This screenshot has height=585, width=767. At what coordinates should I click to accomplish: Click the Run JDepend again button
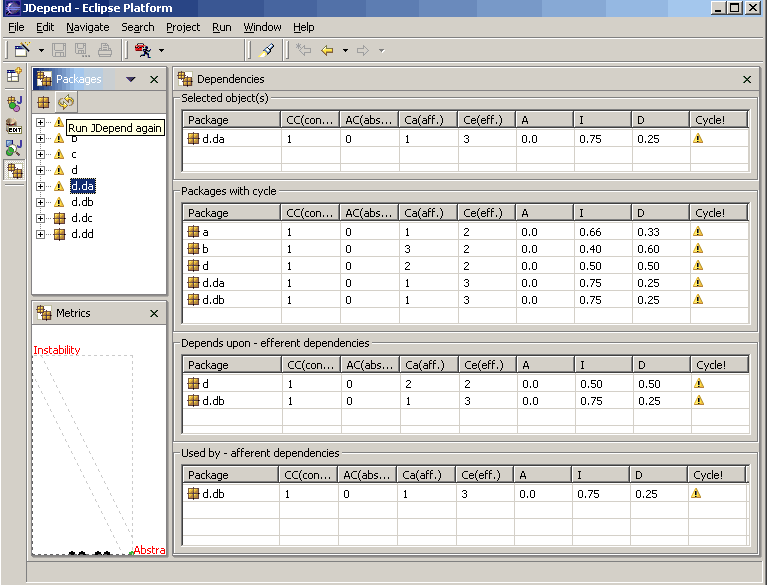click(66, 102)
